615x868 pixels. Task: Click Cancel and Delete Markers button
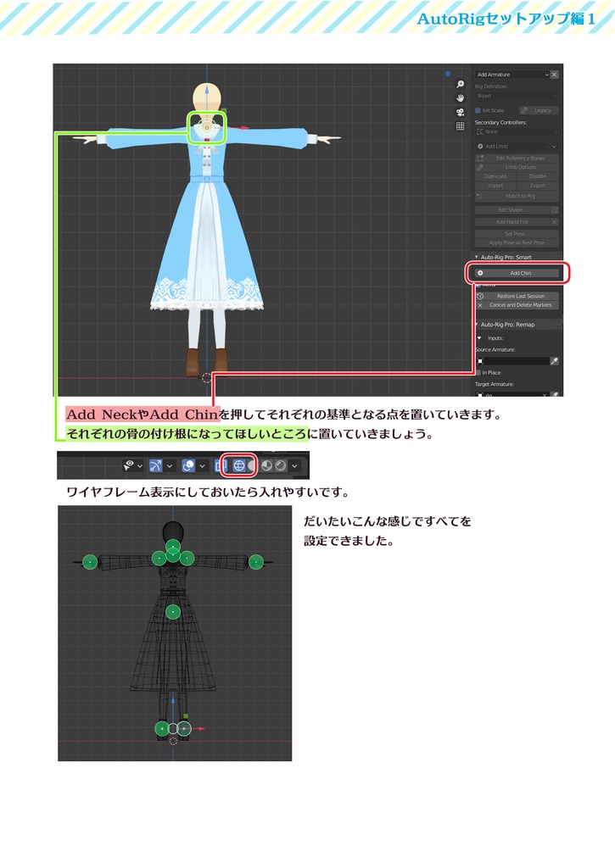(x=517, y=305)
